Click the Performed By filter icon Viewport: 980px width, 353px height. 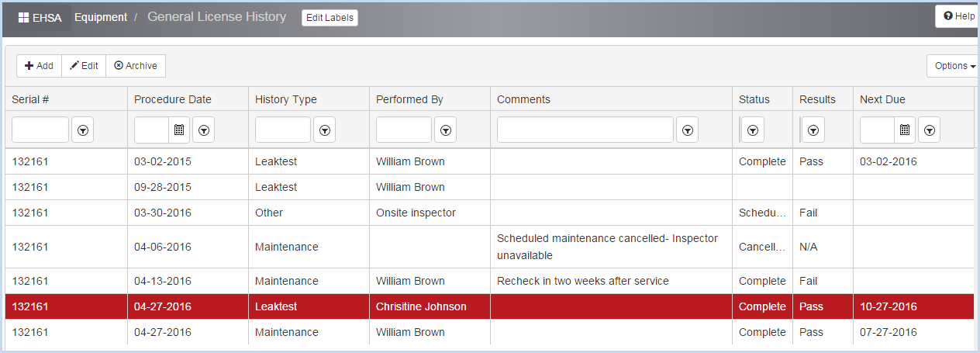[446, 130]
